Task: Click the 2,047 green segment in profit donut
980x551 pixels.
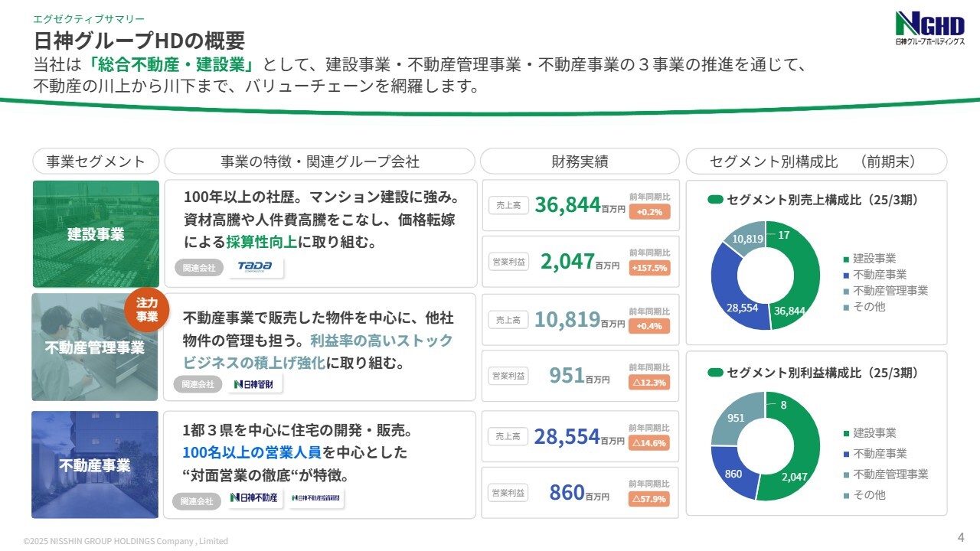Action: click(x=796, y=467)
